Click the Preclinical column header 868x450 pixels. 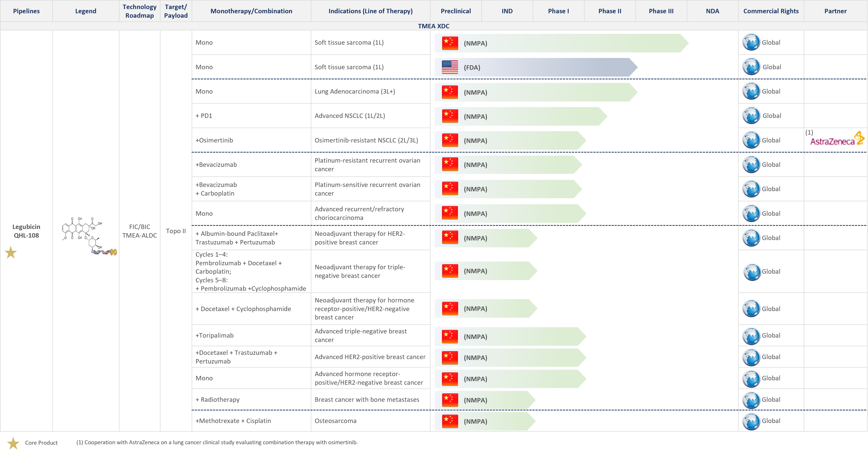456,11
